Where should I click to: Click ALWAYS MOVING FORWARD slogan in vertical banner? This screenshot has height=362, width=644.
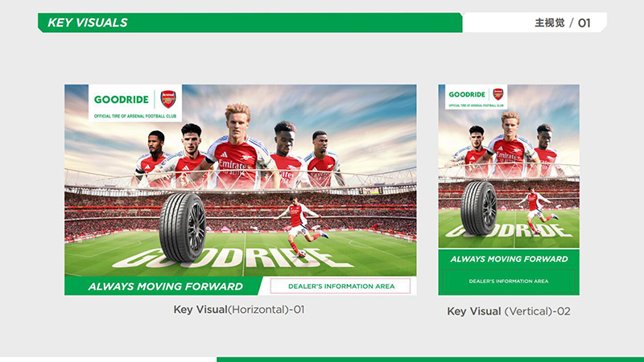509,259
